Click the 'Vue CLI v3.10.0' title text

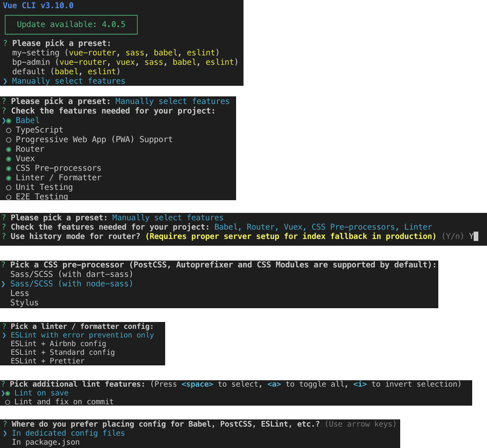pos(38,5)
